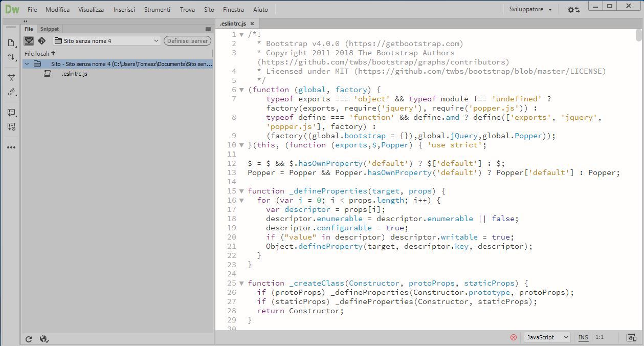Toggle INS insert mode in the status bar
This screenshot has height=346, width=644.
click(583, 337)
